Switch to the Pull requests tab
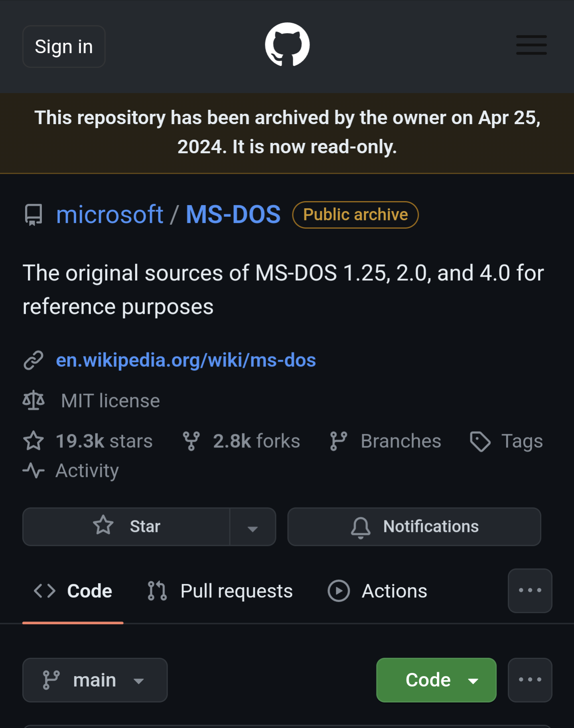This screenshot has height=728, width=574. (x=220, y=591)
